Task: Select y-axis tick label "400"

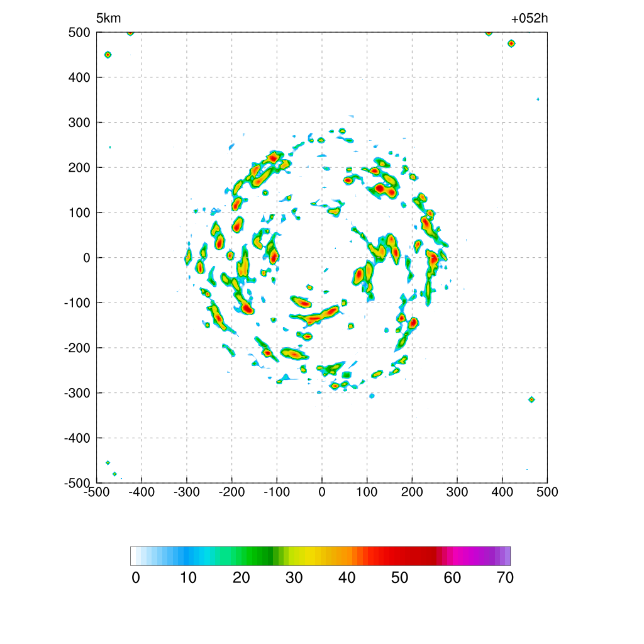Action: 79,77
